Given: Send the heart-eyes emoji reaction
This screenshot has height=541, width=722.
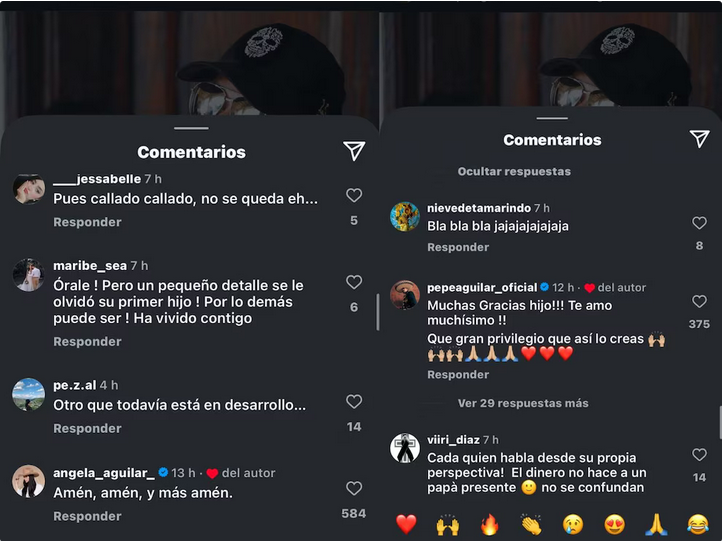Looking at the screenshot, I should pos(614,524).
